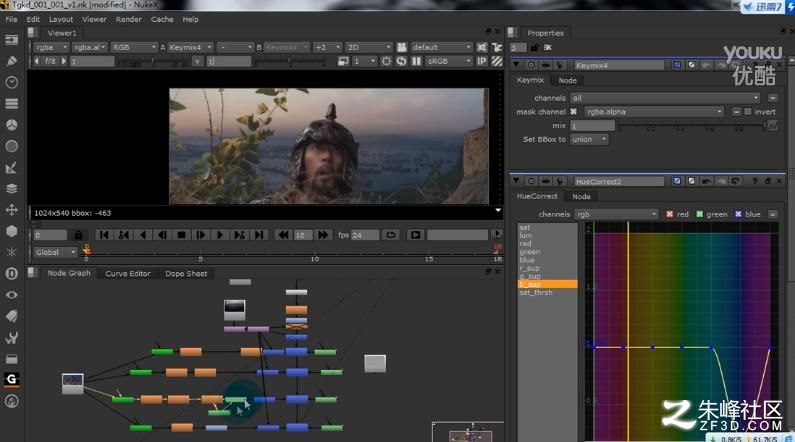Toggle the mask channel checkbox
Screen dimensions: 795x442
coord(573,112)
